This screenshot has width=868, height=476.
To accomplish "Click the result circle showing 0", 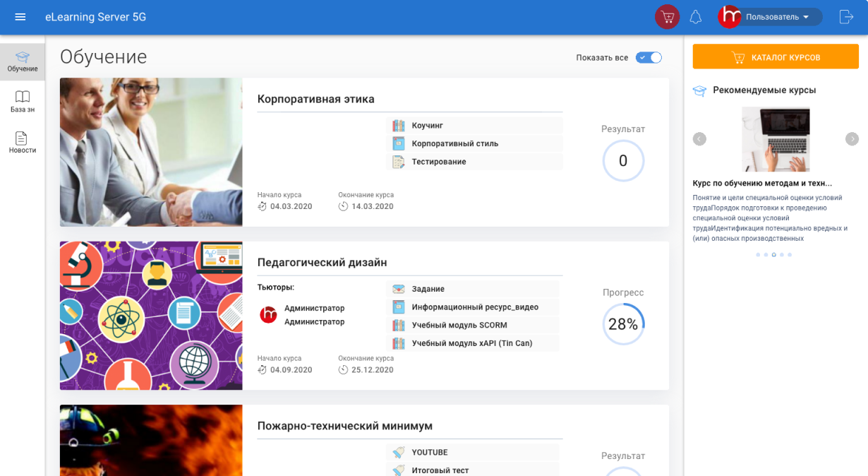I will point(623,161).
